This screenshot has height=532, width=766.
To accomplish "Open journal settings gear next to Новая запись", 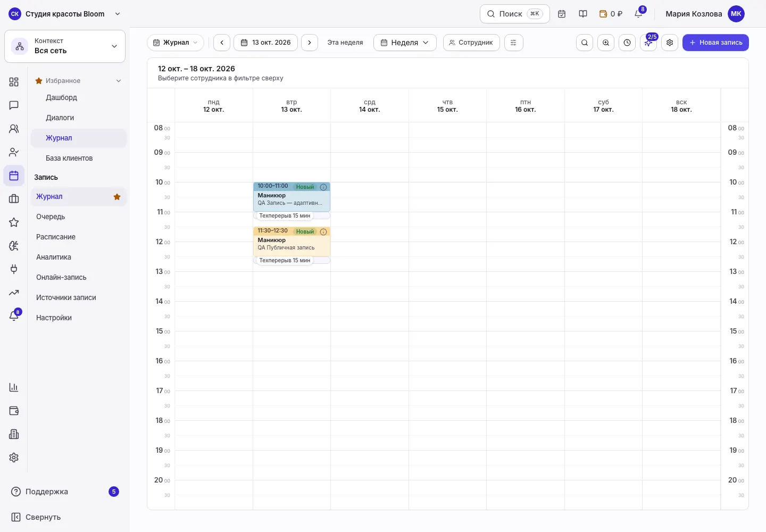I will (670, 43).
